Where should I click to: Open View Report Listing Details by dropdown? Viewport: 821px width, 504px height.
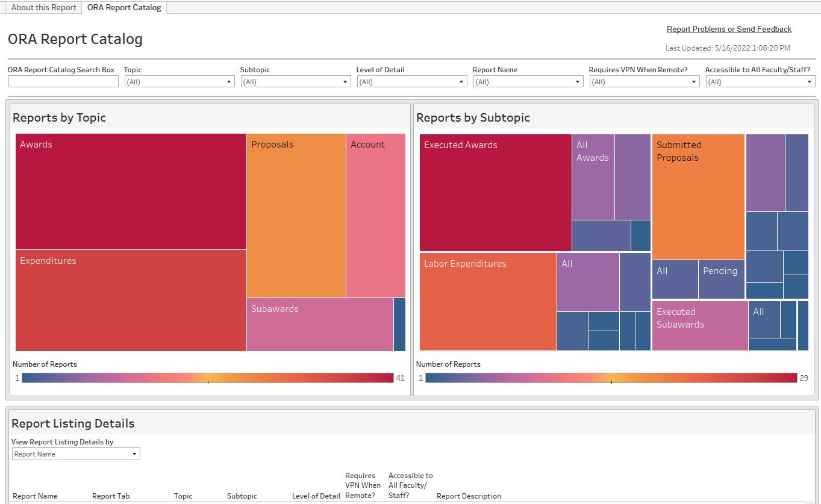click(x=76, y=454)
